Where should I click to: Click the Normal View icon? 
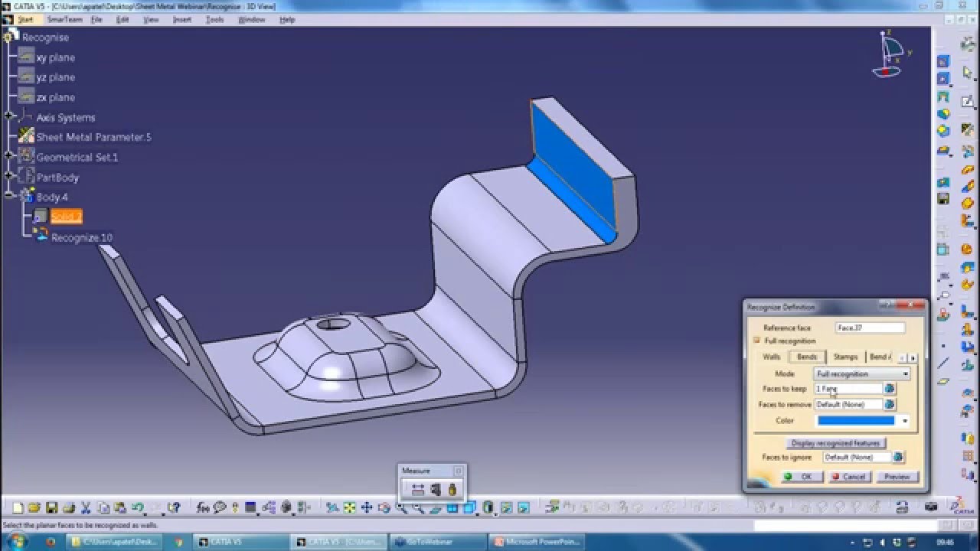[435, 507]
